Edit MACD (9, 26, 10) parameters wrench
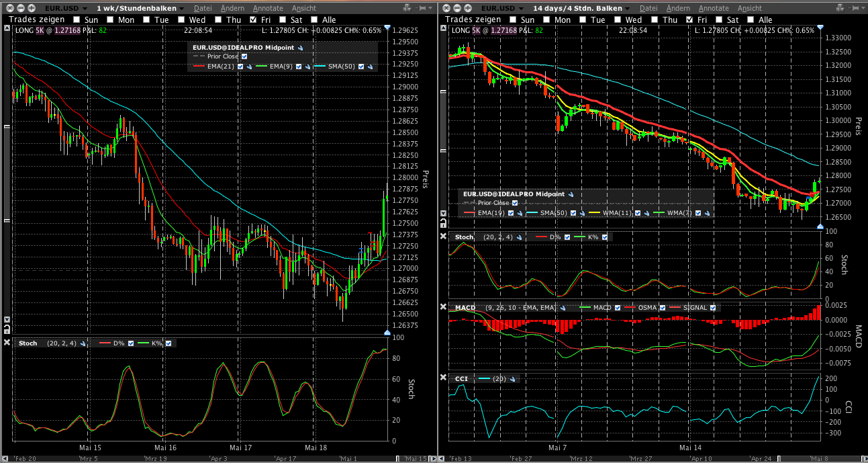Screen dimensions: 868x463 tap(563, 308)
